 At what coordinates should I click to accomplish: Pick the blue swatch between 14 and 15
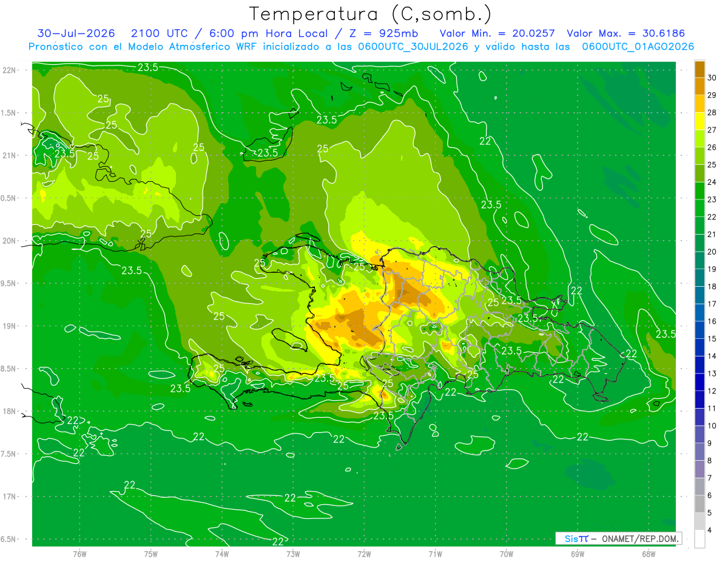point(699,347)
